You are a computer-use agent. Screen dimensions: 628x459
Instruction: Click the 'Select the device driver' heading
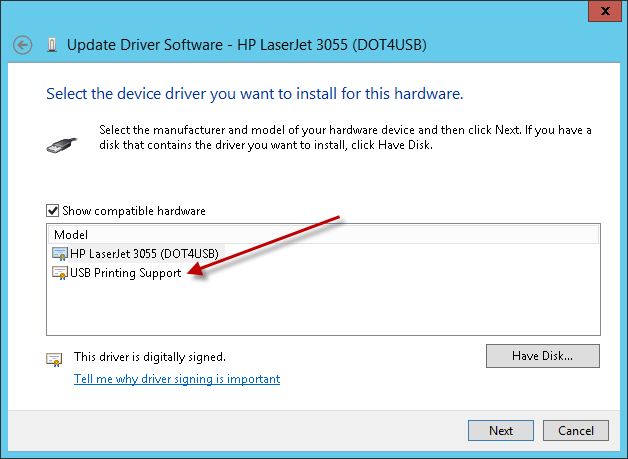[254, 94]
